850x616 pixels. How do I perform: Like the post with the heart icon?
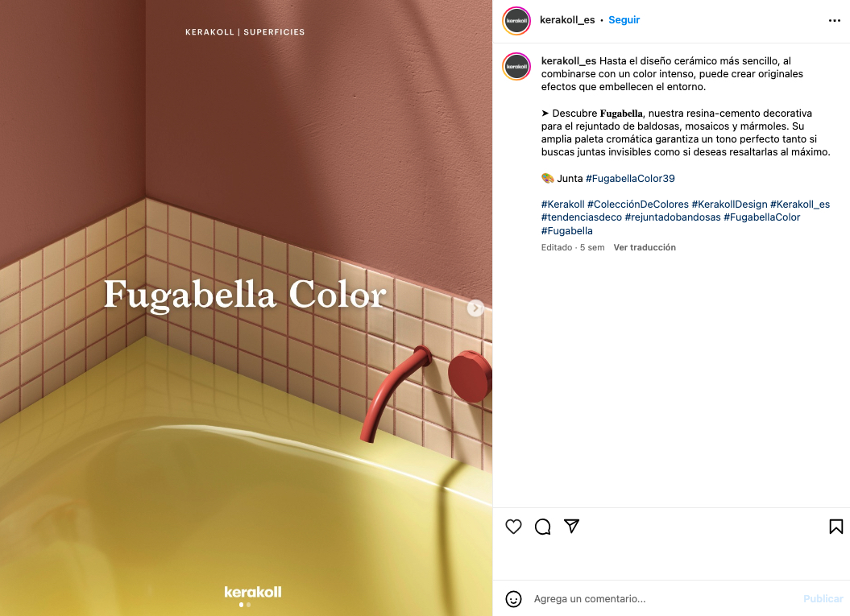pyautogui.click(x=513, y=527)
